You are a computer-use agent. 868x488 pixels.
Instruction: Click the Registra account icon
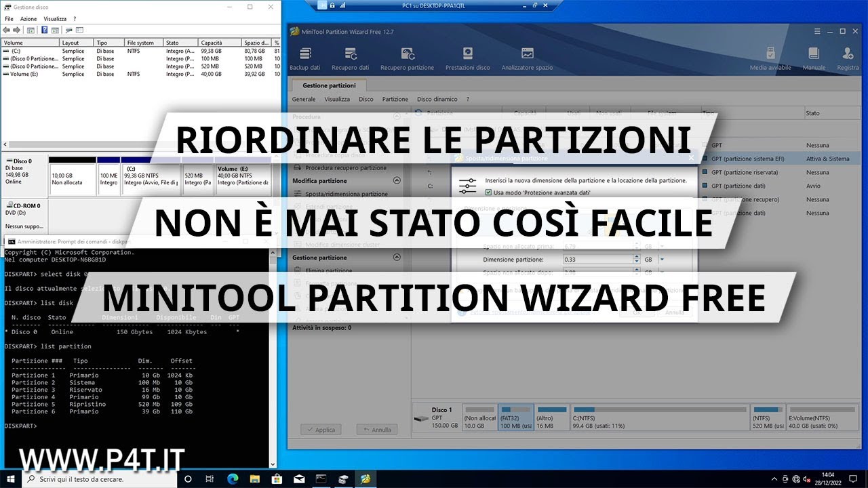click(x=848, y=58)
